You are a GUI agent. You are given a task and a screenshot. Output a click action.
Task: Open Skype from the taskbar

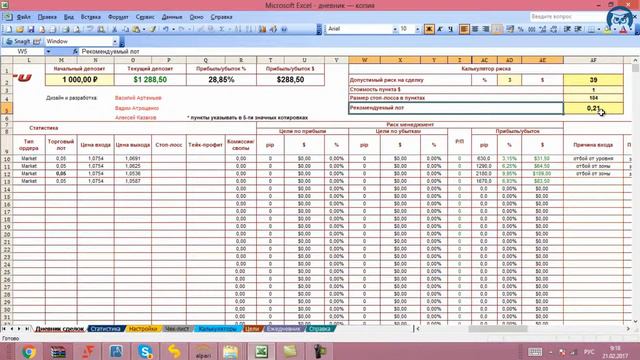[145, 351]
